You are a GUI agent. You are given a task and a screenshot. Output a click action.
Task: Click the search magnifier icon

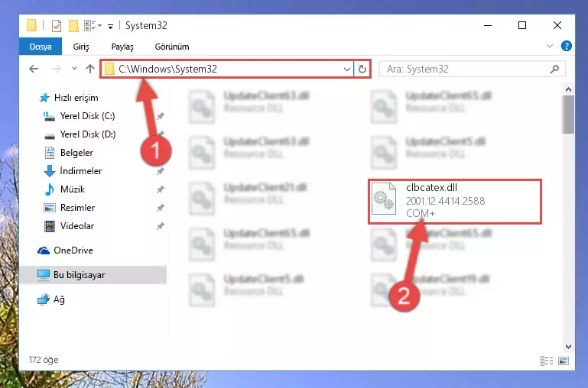click(554, 69)
